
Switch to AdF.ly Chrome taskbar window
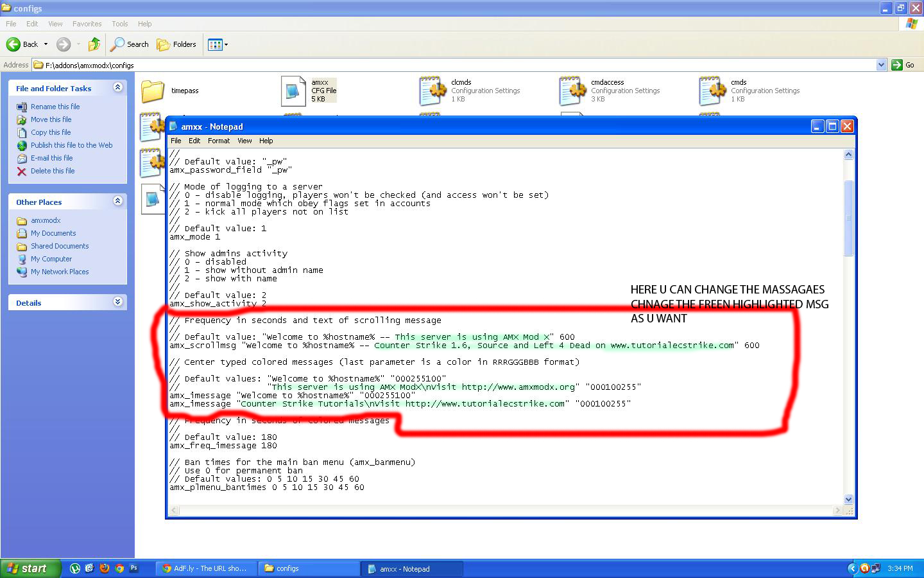click(x=206, y=568)
